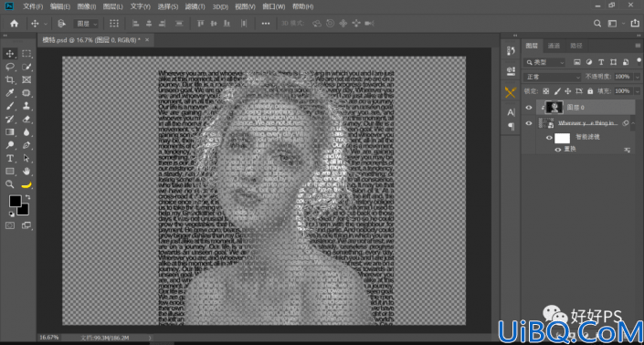Go to Home screen icon
Image resolution: width=644 pixels, height=345 pixels.
tap(14, 24)
